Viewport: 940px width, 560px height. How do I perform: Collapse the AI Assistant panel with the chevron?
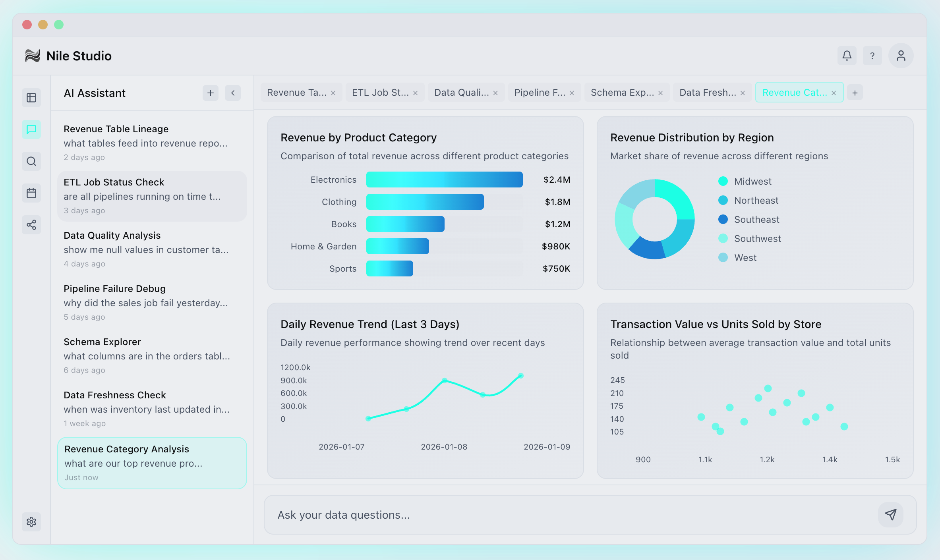click(x=233, y=93)
